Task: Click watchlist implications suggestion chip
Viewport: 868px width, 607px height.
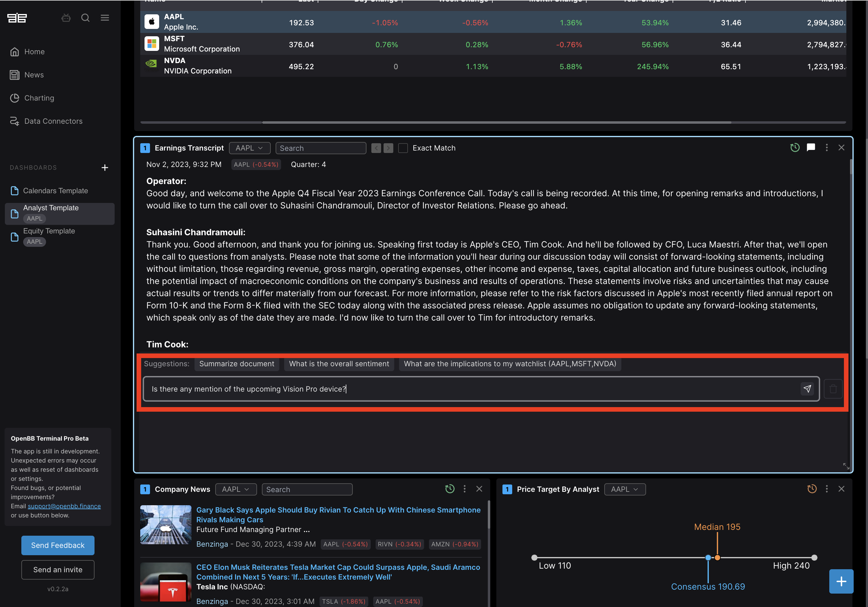Action: click(x=510, y=364)
